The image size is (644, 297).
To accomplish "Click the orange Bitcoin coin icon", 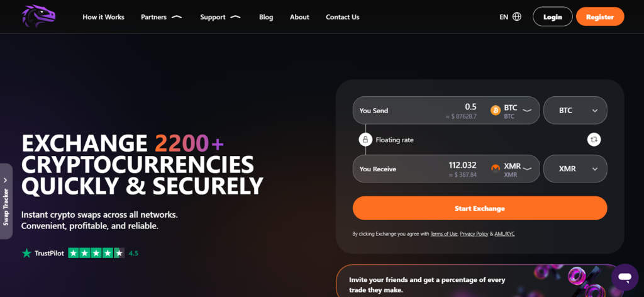I will point(495,111).
